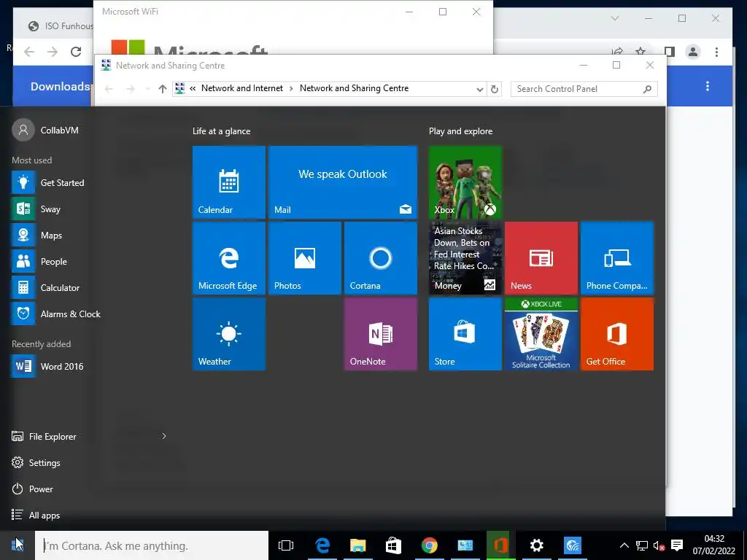This screenshot has width=747, height=560.
Task: Open the Mail tile
Action: point(343,182)
